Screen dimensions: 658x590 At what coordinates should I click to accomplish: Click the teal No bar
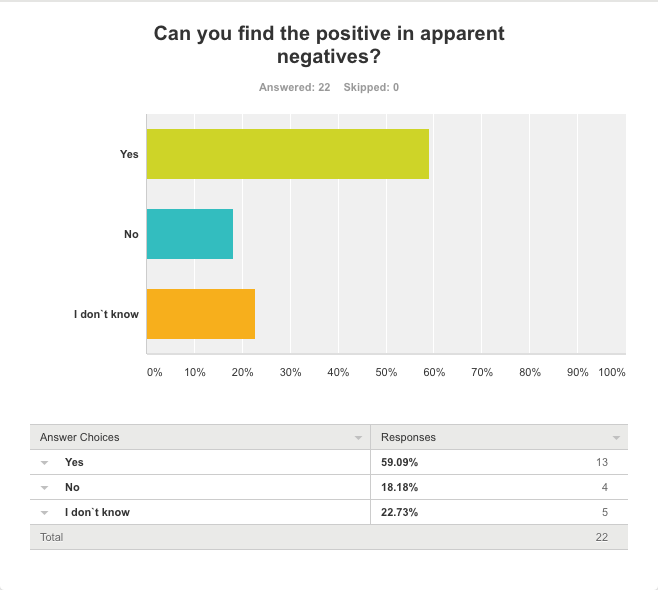pyautogui.click(x=190, y=234)
